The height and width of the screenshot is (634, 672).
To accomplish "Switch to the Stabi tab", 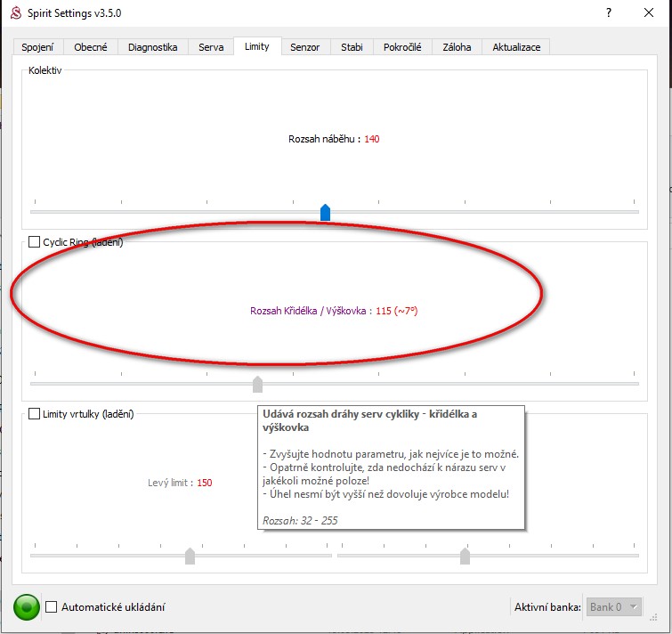I will 352,47.
